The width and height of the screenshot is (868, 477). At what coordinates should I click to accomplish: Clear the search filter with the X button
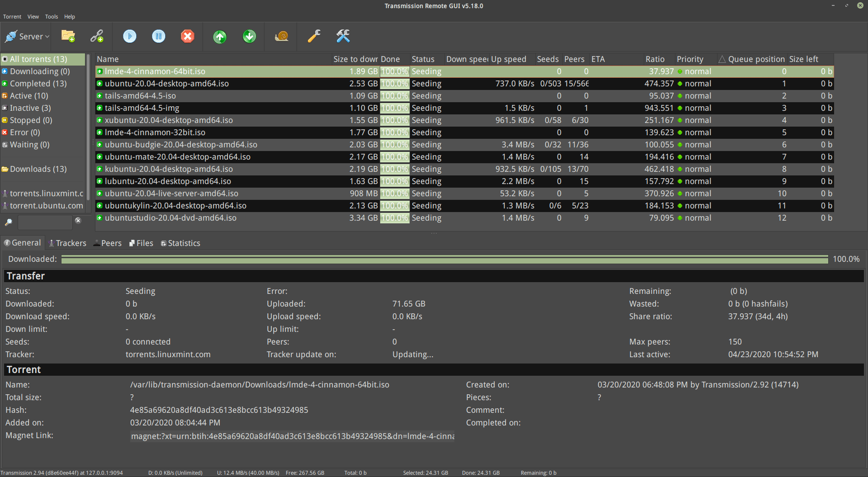tap(78, 221)
